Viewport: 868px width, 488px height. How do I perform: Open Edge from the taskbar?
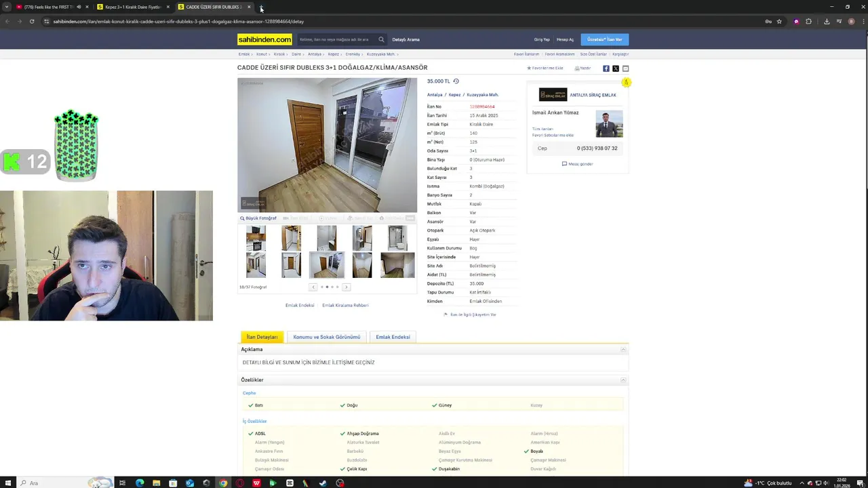click(x=140, y=483)
